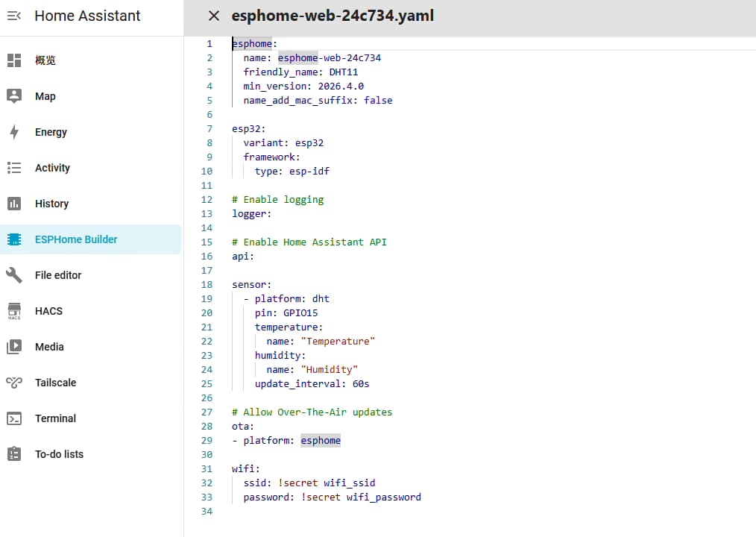Viewport: 756px width, 537px height.
Task: Click the Energy lightning bolt icon
Action: coord(14,132)
